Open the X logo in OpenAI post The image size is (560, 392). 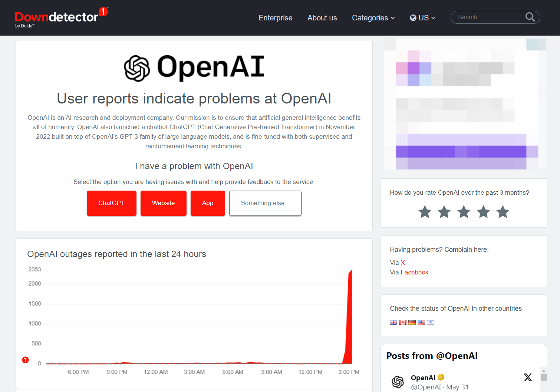(x=528, y=377)
